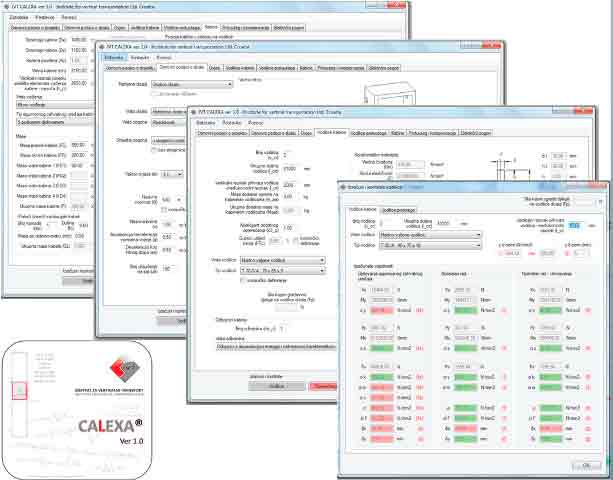Click Masa prazne kabine field in back-most window
Image resolution: width=613 pixels, height=480 pixels.
click(79, 145)
